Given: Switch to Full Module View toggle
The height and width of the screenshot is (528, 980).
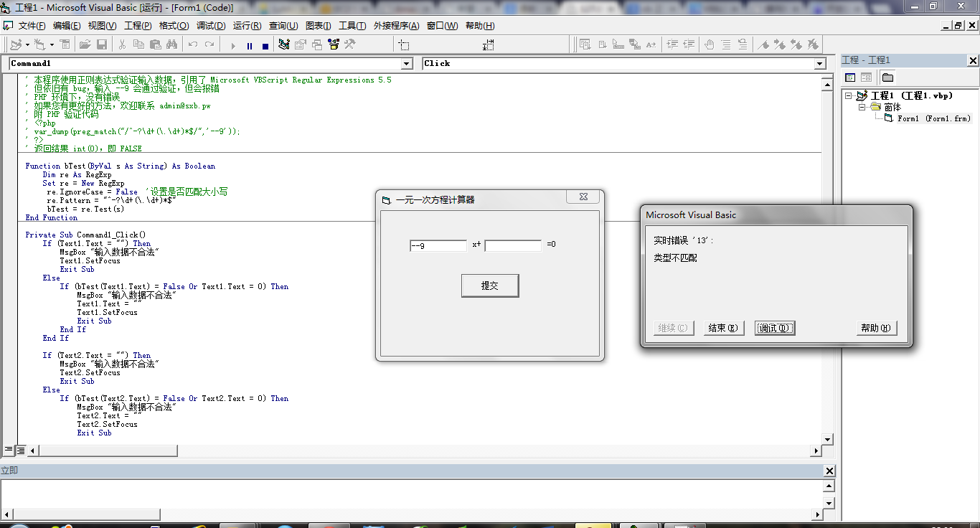Looking at the screenshot, I should (21, 450).
